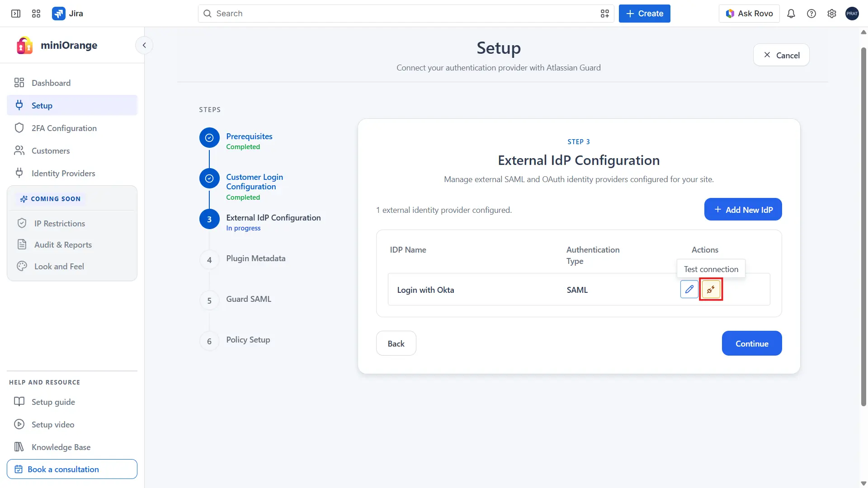This screenshot has width=868, height=488.
Task: Open the app switcher grid icon
Action: (36, 14)
